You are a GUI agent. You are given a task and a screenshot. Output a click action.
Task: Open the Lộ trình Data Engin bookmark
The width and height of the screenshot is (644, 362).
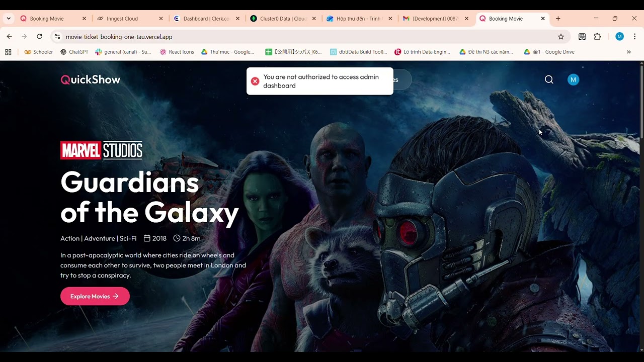click(x=423, y=52)
